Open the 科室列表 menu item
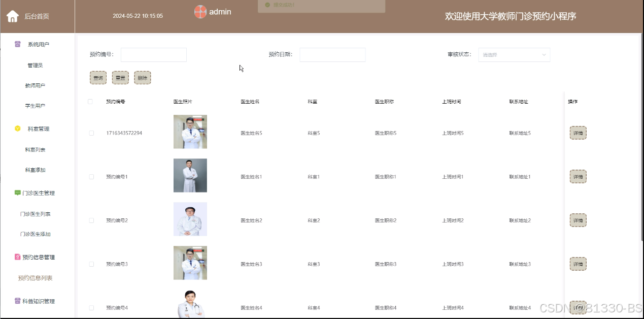 [35, 150]
